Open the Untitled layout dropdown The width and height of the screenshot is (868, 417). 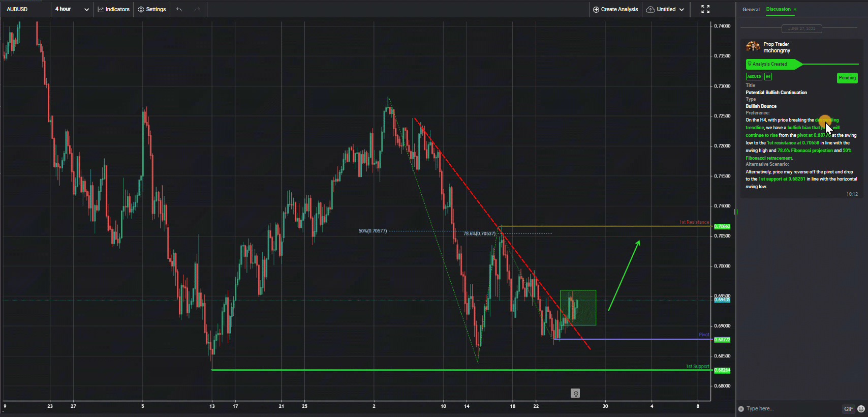pos(665,9)
